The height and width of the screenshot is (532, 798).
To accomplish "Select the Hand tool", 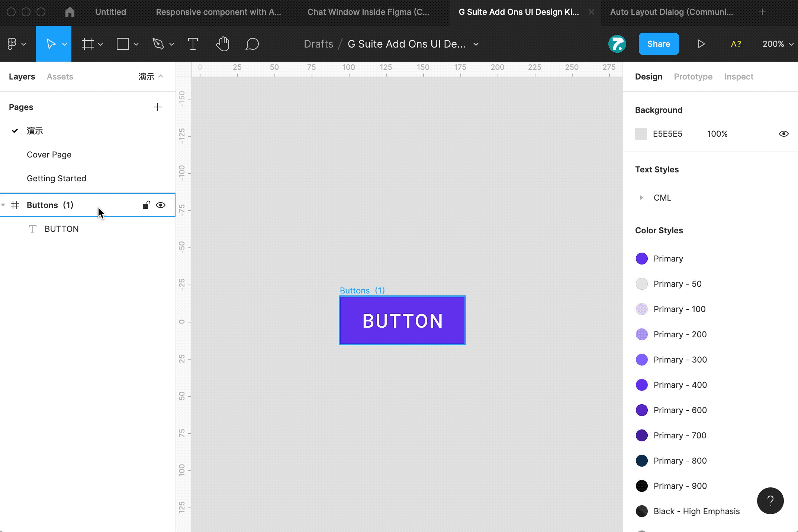I will [222, 44].
